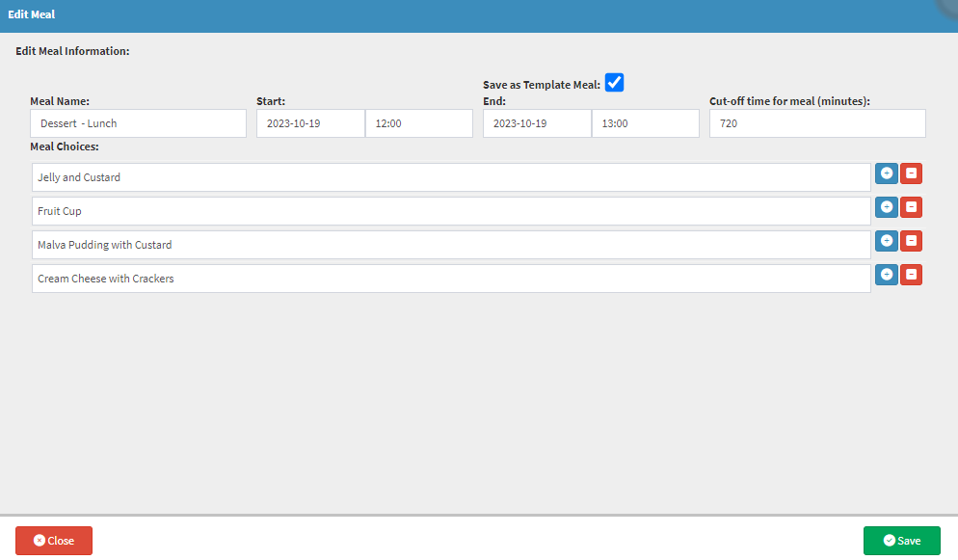Viewport: 958px width, 560px height.
Task: Edit the Jelly and Custard text field
Action: point(451,177)
